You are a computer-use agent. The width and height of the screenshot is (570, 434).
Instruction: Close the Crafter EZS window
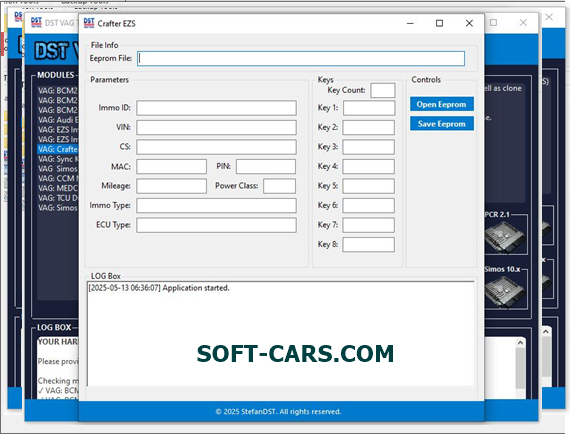469,23
